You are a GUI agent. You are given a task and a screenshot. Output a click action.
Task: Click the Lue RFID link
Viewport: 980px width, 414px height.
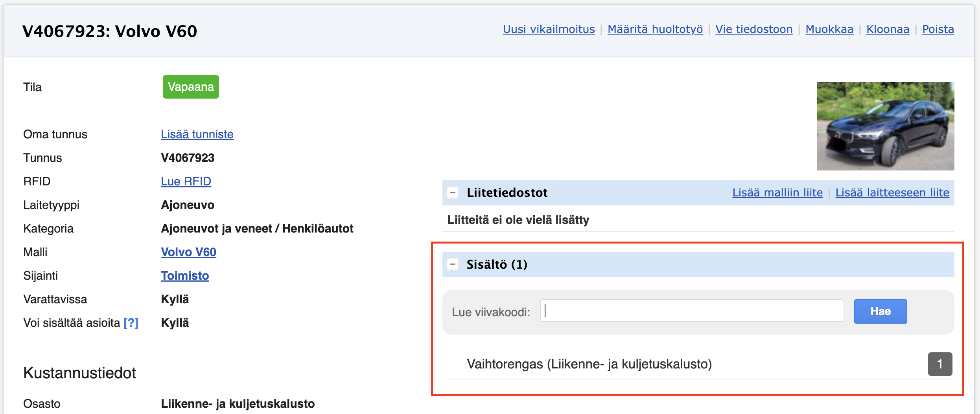tap(186, 181)
